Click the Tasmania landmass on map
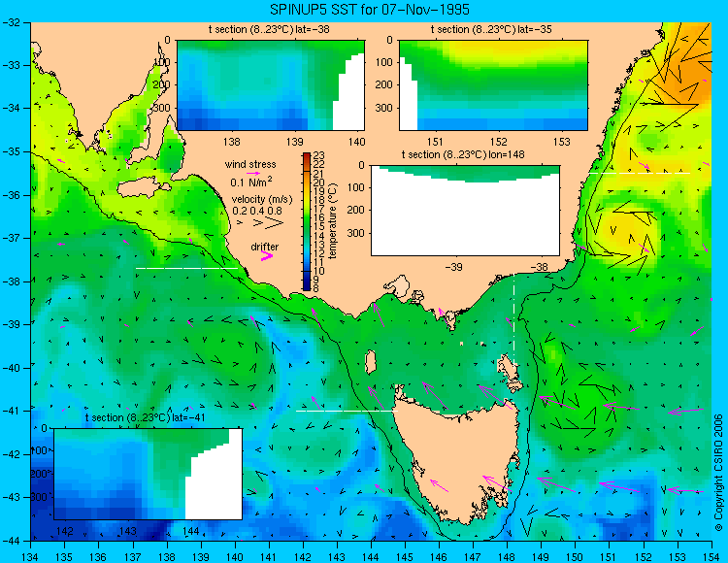Screen dimensions: 728x563 click(x=457, y=459)
